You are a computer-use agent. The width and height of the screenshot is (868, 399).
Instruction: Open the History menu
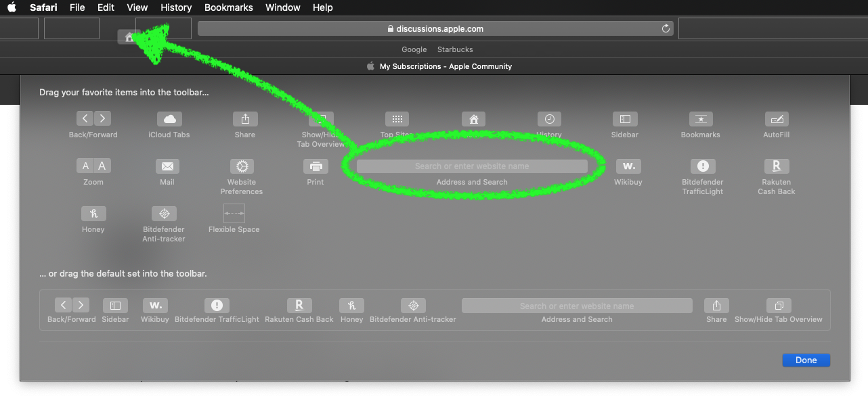pyautogui.click(x=176, y=7)
